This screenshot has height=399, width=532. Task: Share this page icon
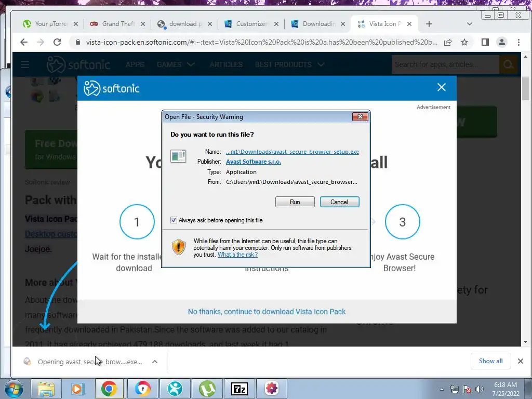[x=448, y=43]
